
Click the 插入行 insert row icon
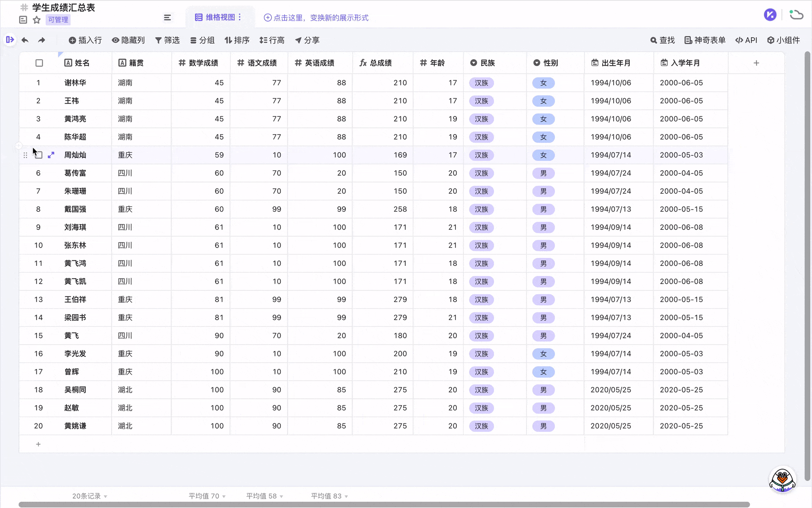coord(73,40)
